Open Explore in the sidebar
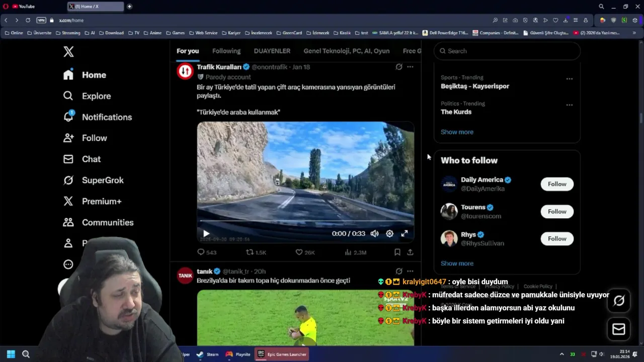 tap(87, 96)
